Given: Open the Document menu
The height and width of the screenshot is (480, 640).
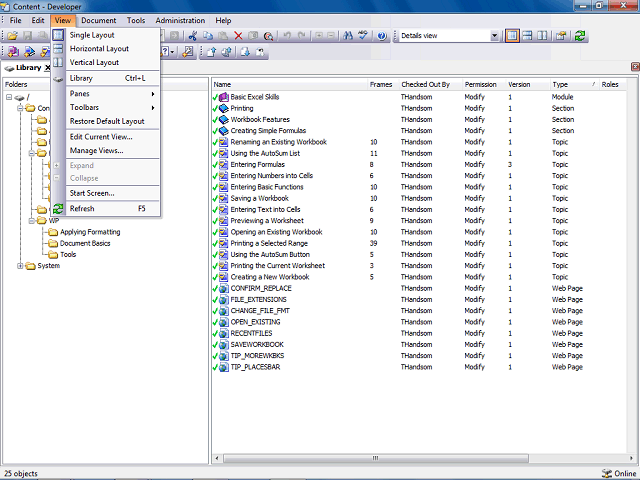Looking at the screenshot, I should (98, 20).
